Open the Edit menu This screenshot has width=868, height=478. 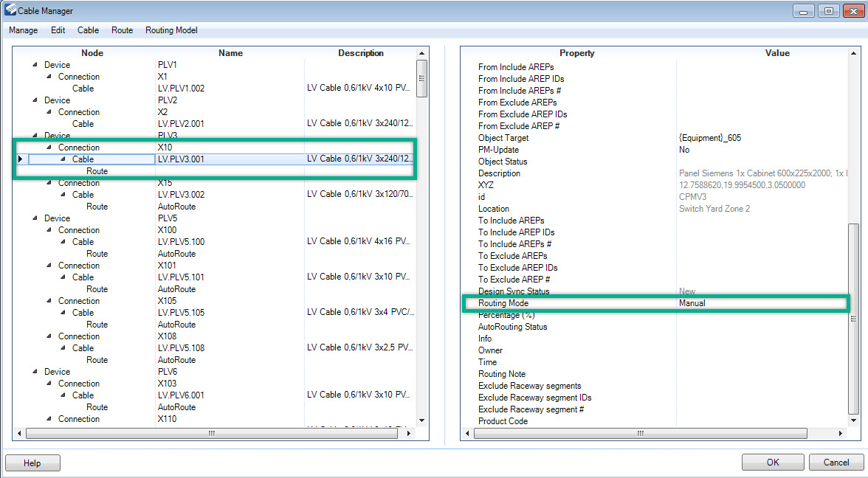(58, 30)
